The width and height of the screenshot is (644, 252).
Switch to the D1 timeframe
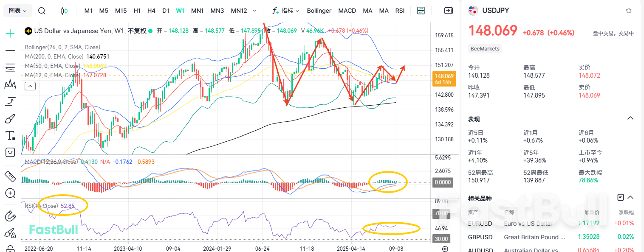coord(166,11)
